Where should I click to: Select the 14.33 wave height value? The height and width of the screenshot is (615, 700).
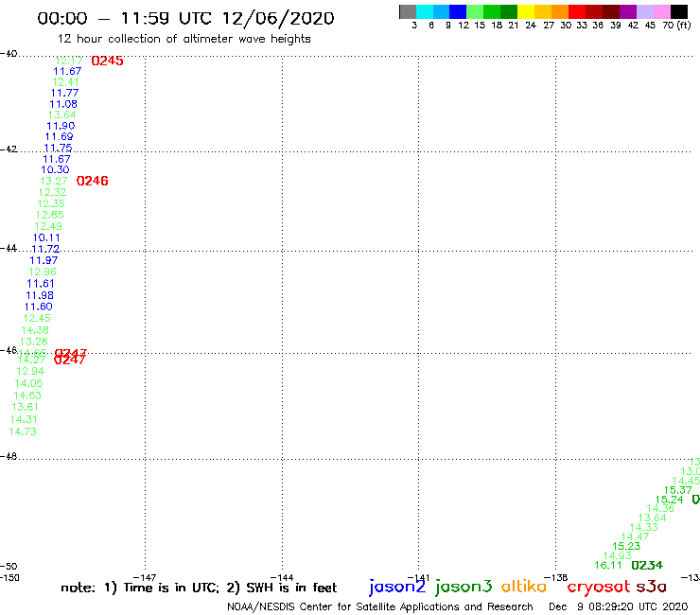coord(644,527)
